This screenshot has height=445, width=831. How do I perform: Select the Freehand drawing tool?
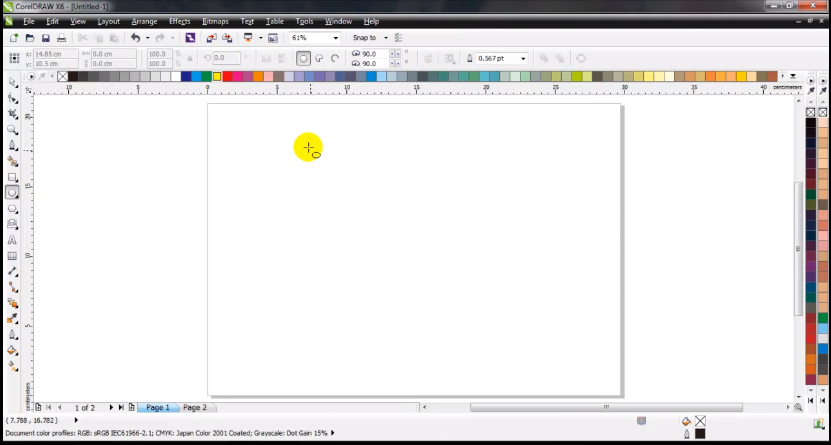click(x=13, y=146)
